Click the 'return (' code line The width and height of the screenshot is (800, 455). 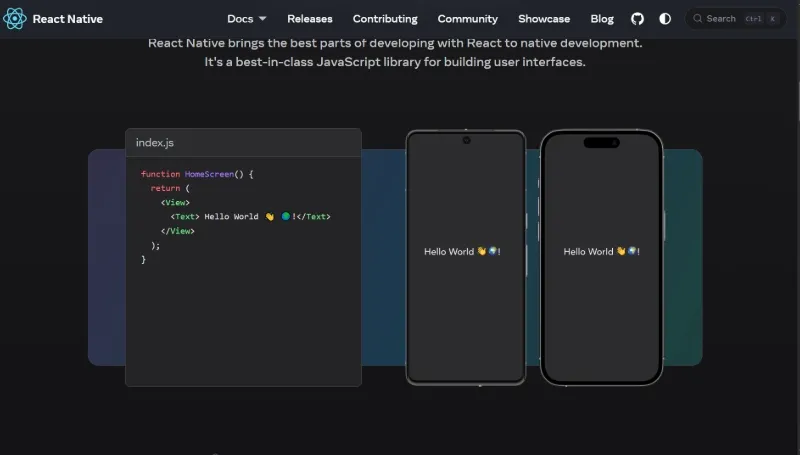pos(170,188)
